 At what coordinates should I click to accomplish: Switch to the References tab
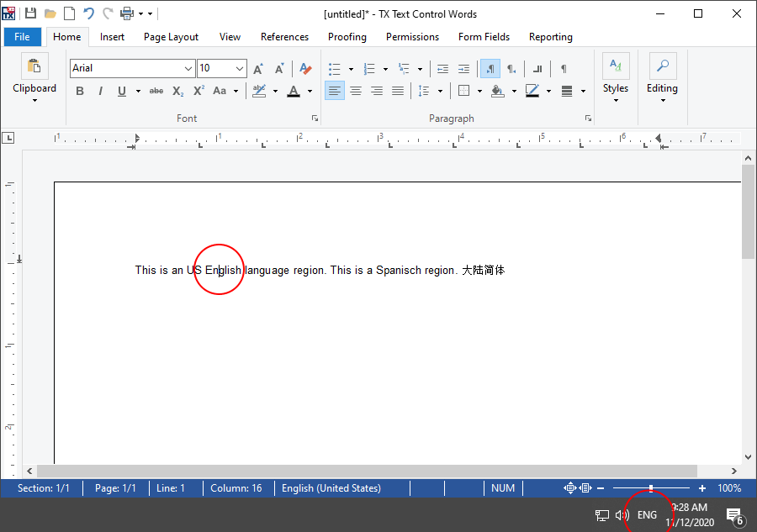[284, 37]
